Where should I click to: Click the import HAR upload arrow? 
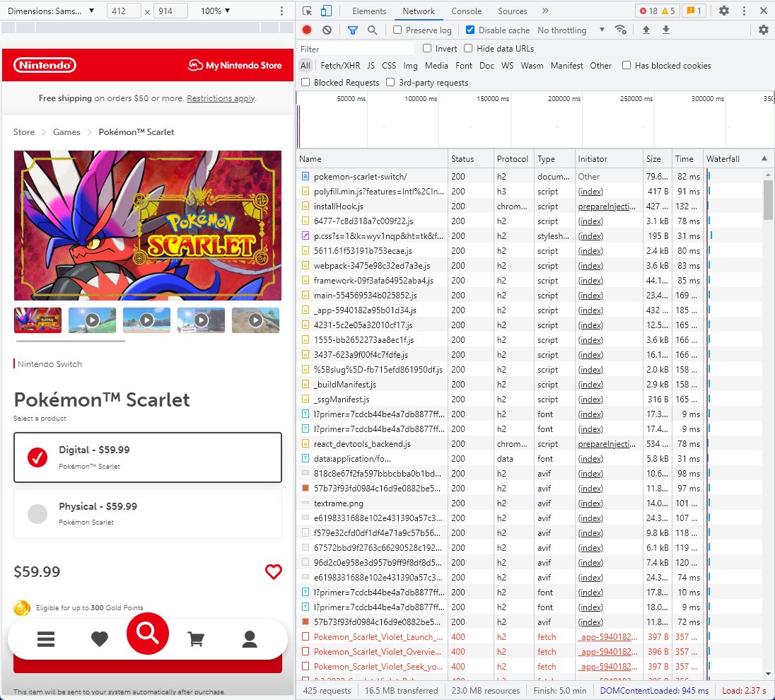click(646, 30)
